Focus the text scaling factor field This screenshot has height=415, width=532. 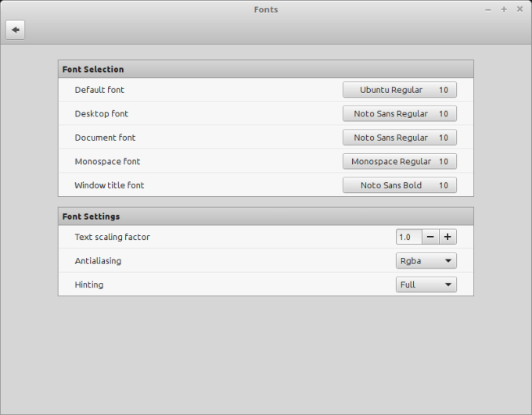408,237
